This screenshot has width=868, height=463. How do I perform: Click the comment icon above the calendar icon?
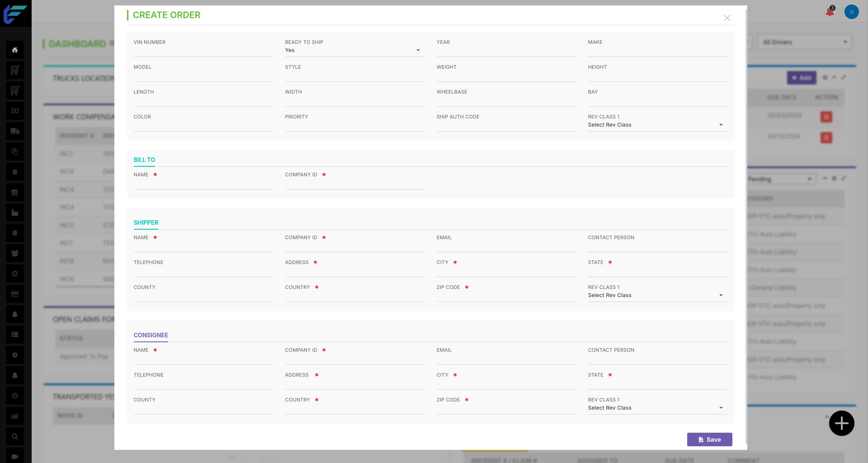(15, 172)
